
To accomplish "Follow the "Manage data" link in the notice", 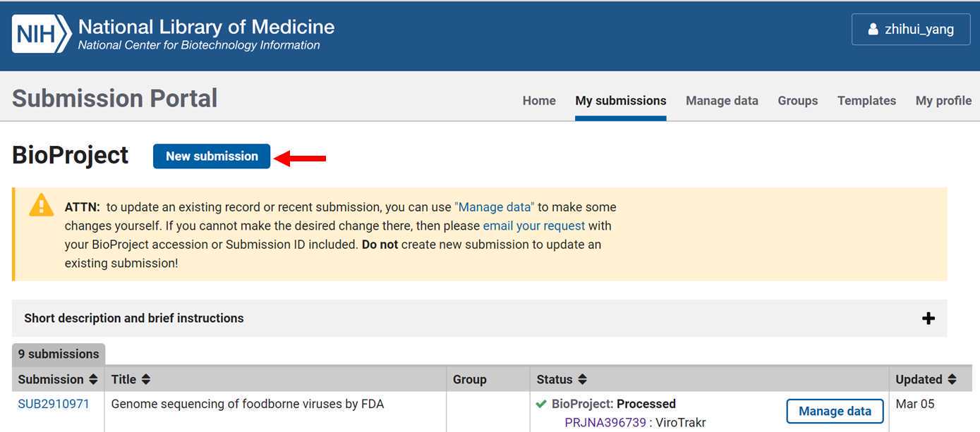I will [495, 207].
